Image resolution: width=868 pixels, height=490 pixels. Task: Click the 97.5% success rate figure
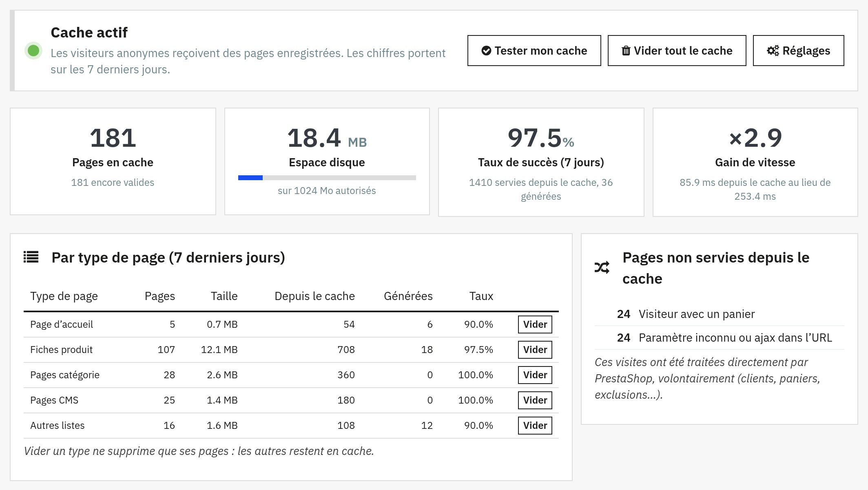tap(541, 138)
